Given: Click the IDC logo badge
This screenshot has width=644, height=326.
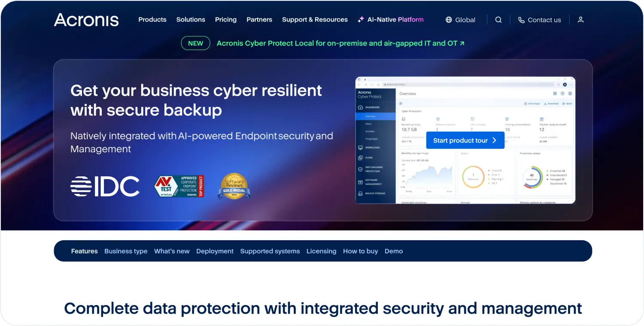Looking at the screenshot, I should [105, 187].
